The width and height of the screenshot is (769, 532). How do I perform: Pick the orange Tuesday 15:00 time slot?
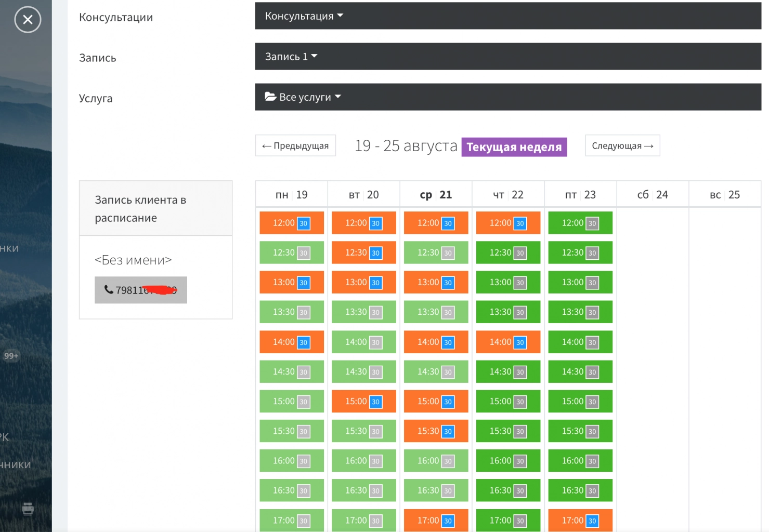356,402
